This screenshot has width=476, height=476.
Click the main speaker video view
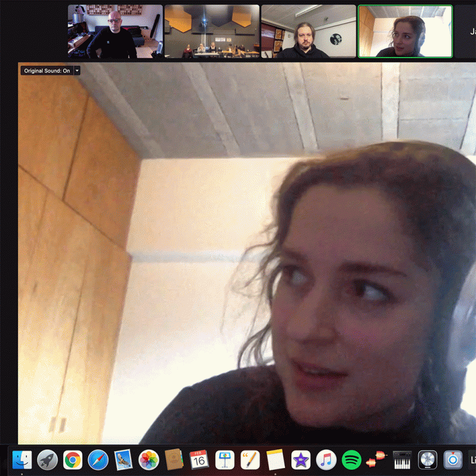(x=247, y=253)
